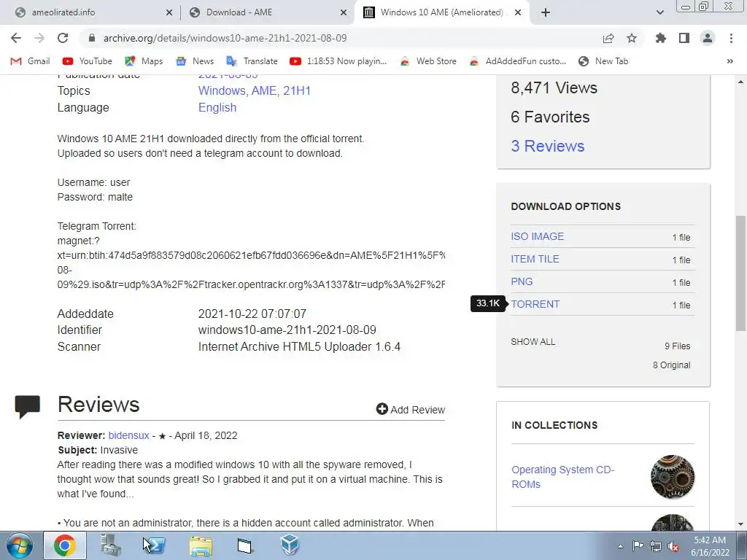The width and height of the screenshot is (747, 560).
Task: Open Server Manager taskbar icon
Action: click(x=111, y=545)
